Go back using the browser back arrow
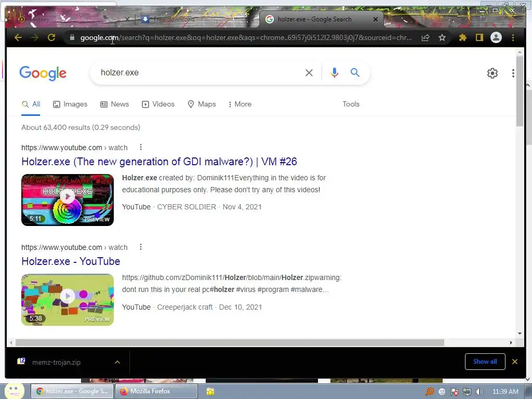 [18, 37]
